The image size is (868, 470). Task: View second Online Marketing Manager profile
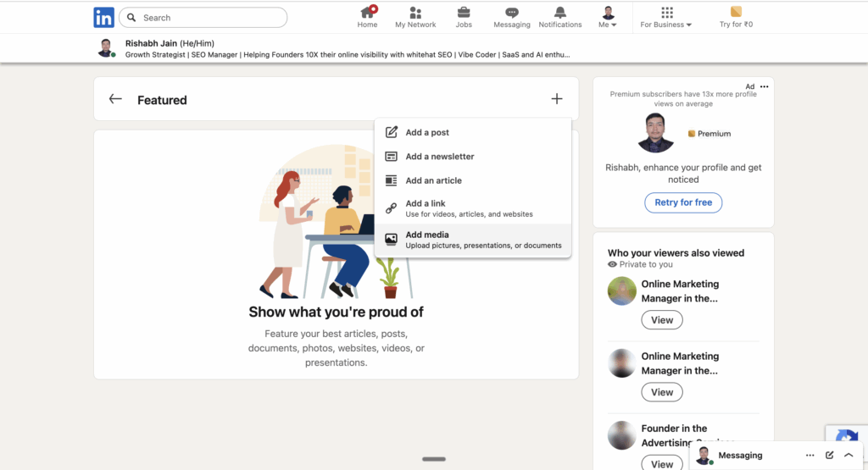coord(662,392)
